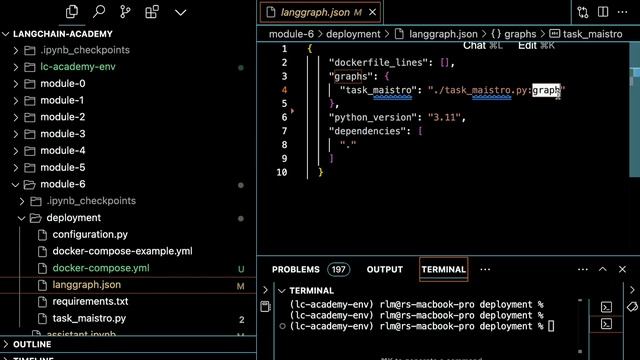
Task: Click task_maistro in the breadcrumb
Action: pos(592,34)
